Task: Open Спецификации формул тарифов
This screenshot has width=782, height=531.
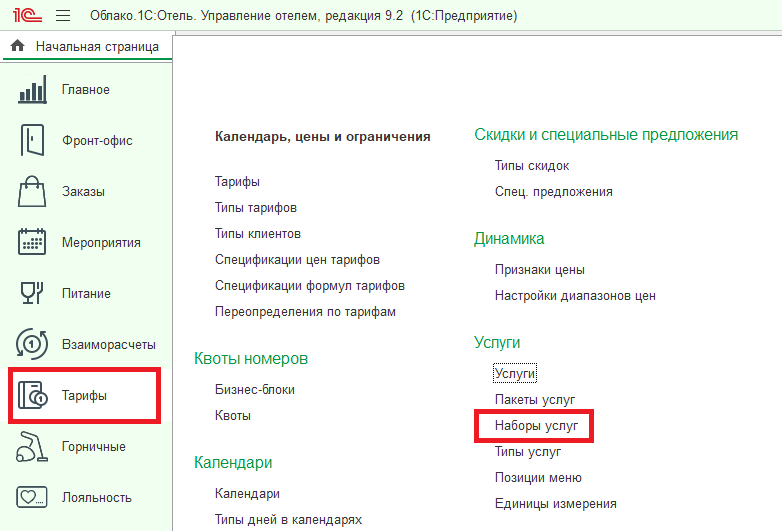Action: [x=310, y=285]
